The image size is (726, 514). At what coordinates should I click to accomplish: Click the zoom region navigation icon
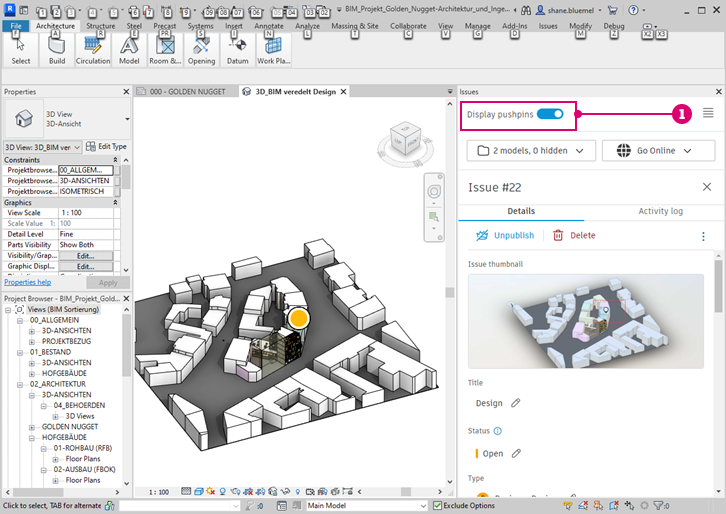[434, 217]
